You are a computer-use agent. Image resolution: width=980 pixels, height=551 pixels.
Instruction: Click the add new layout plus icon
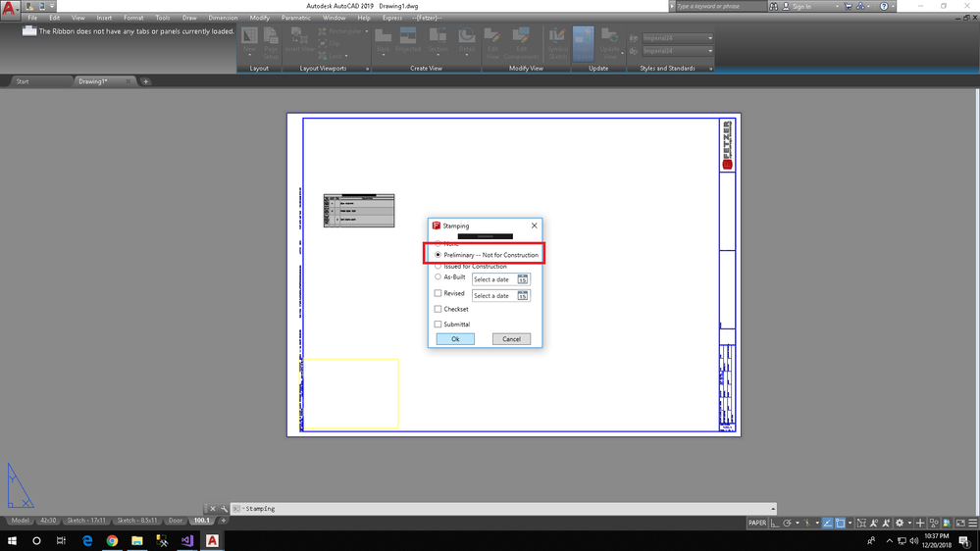point(223,521)
